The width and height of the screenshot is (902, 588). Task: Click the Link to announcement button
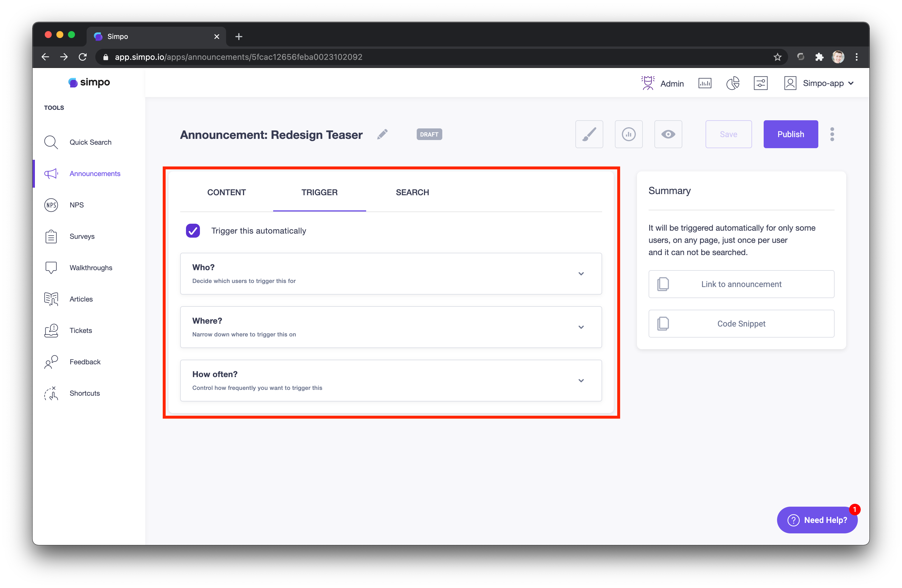741,284
